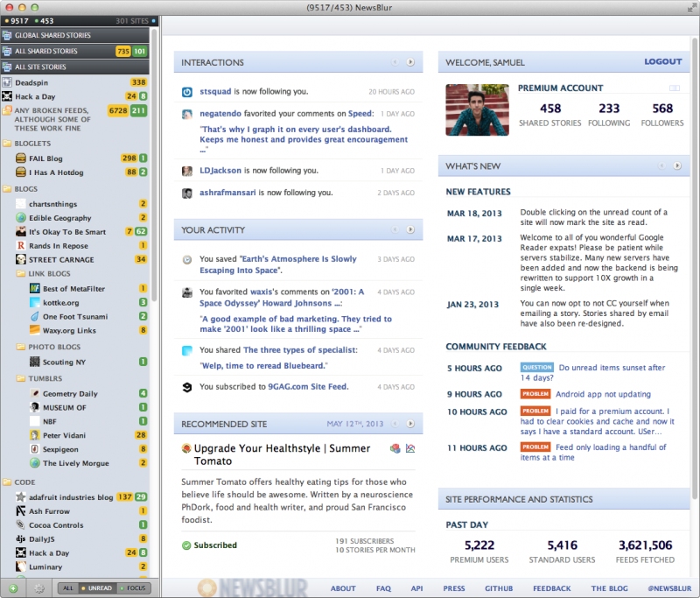Open The Blog footer link
Screen dimensions: 700x598
tap(609, 588)
